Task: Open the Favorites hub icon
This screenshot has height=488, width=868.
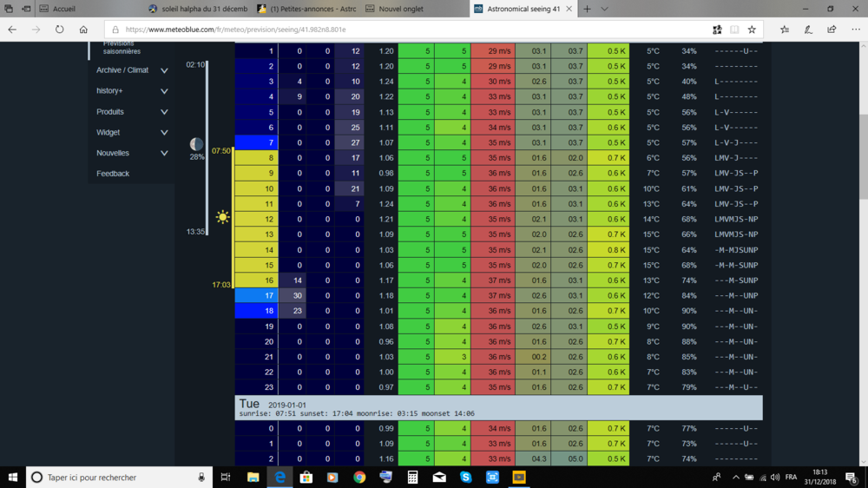Action: coord(785,30)
